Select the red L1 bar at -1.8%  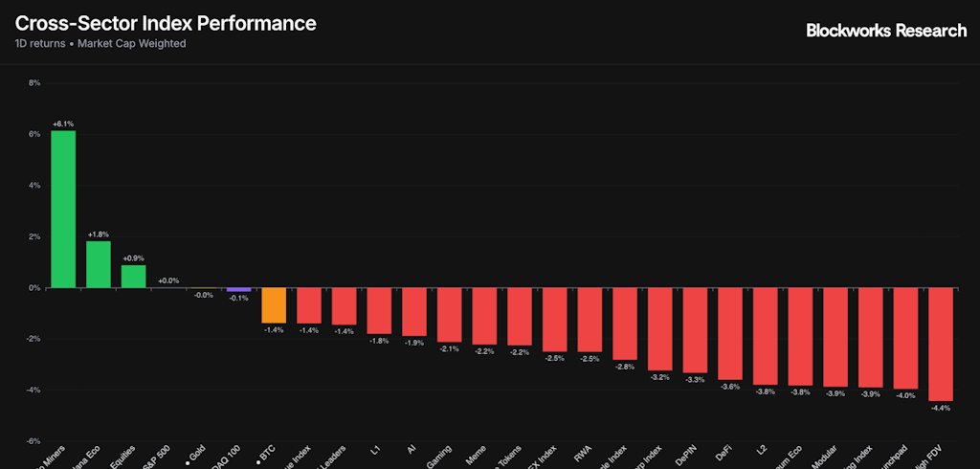tap(379, 311)
